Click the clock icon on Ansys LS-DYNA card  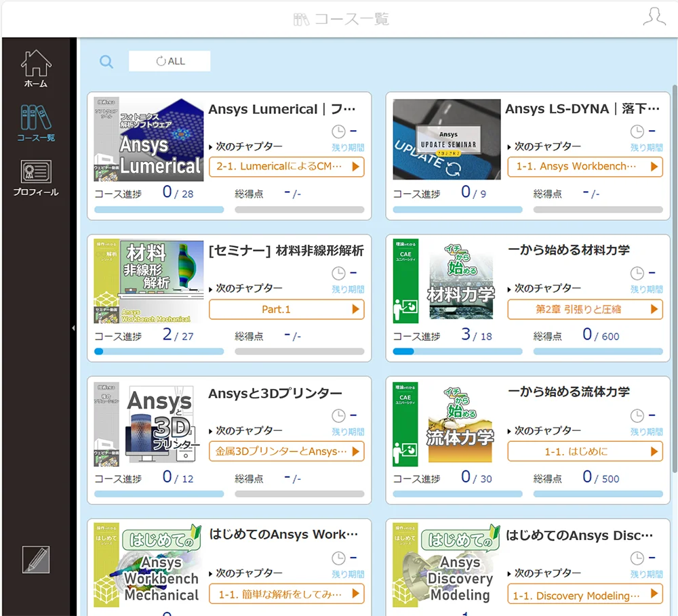(x=637, y=131)
